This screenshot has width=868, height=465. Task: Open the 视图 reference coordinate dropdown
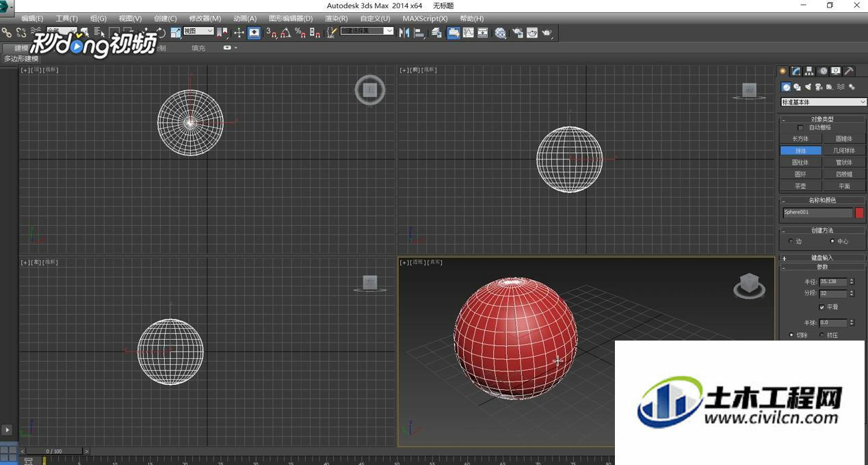(198, 31)
